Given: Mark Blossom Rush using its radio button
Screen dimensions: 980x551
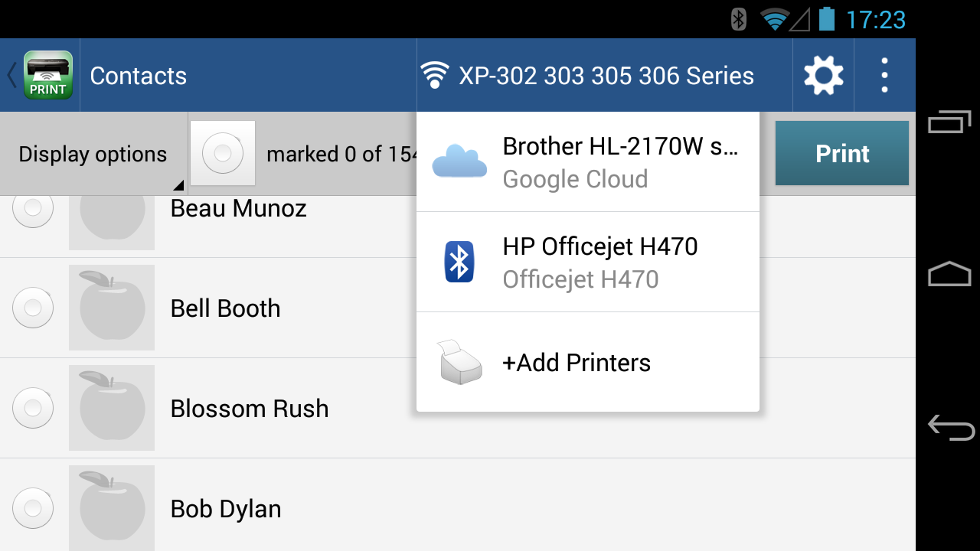Looking at the screenshot, I should [32, 408].
